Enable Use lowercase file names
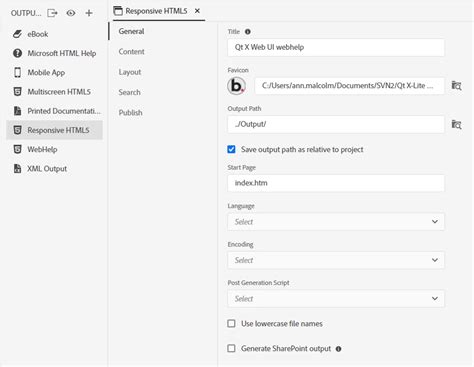Screen dimensions: 474x367 [x=231, y=324]
